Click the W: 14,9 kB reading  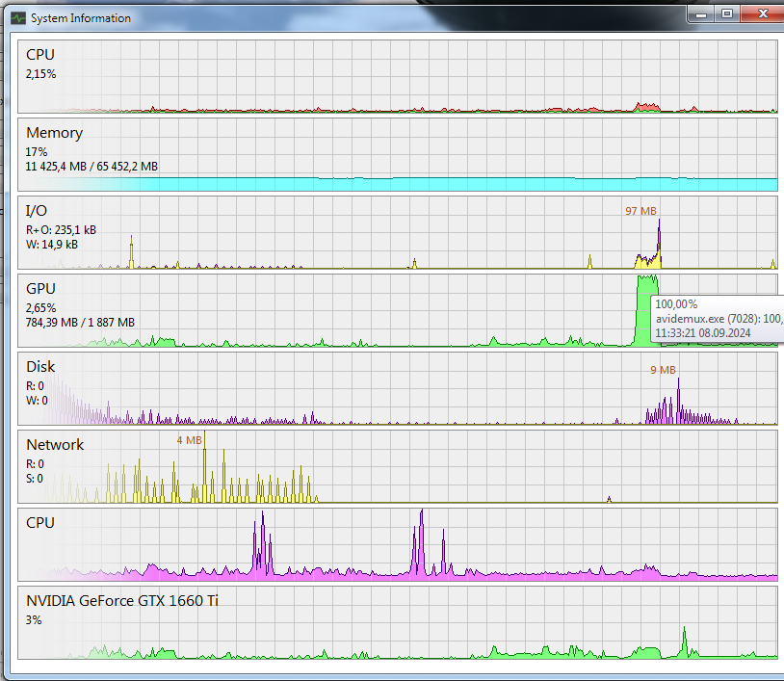point(52,245)
